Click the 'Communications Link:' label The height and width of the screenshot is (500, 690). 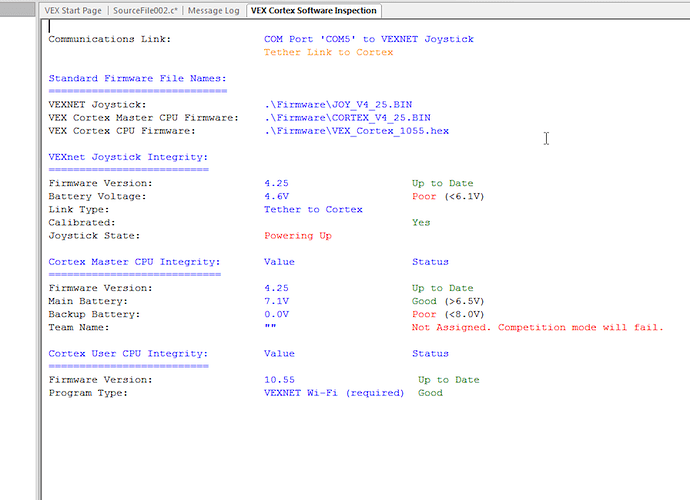tap(110, 39)
